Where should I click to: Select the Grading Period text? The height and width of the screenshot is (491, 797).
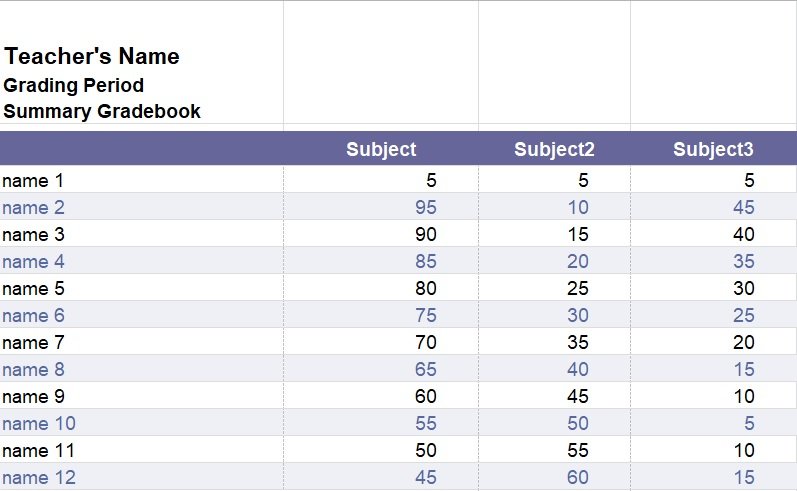pyautogui.click(x=74, y=85)
